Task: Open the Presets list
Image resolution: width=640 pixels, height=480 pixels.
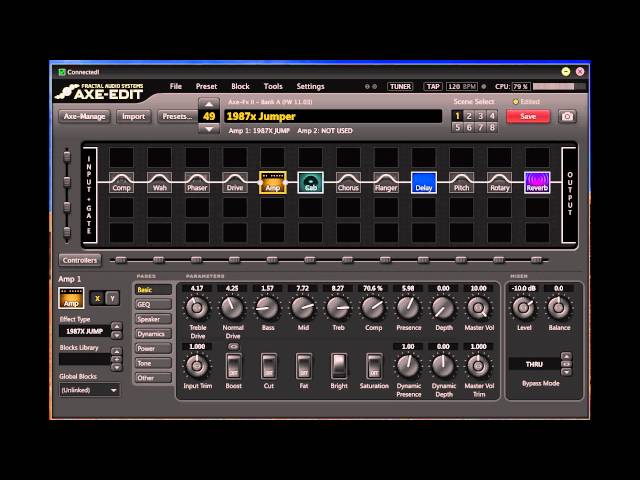Action: pyautogui.click(x=177, y=117)
